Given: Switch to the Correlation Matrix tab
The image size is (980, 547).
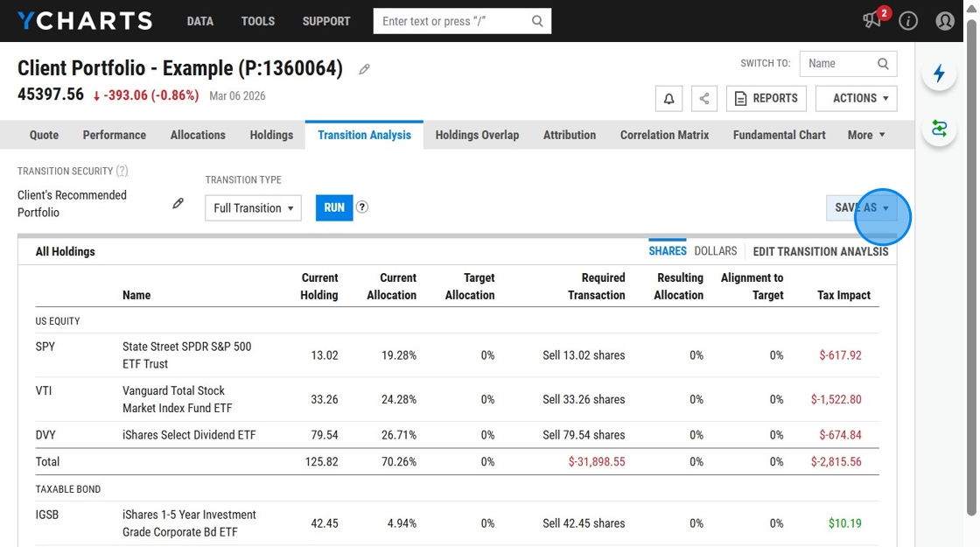Looking at the screenshot, I should tap(664, 135).
